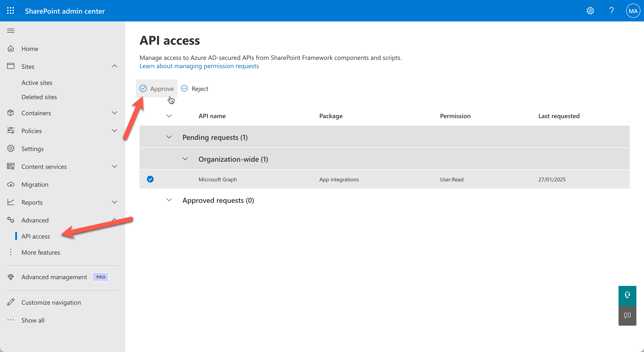
Task: Open More features in the navigation
Action: (41, 252)
